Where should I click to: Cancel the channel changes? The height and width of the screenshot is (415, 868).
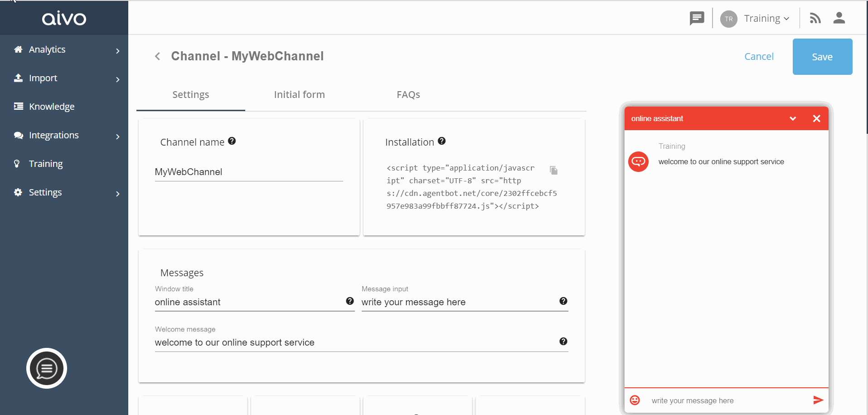click(x=759, y=57)
